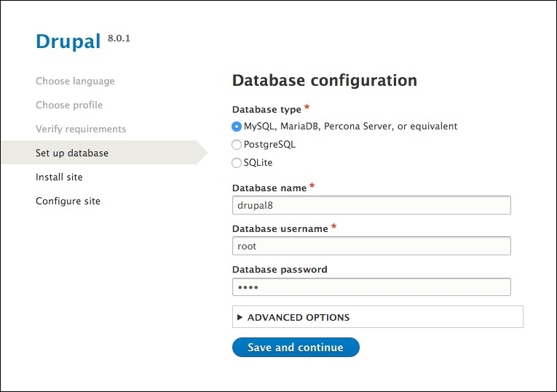Click the Database password label
This screenshot has height=392, width=557.
(x=280, y=270)
